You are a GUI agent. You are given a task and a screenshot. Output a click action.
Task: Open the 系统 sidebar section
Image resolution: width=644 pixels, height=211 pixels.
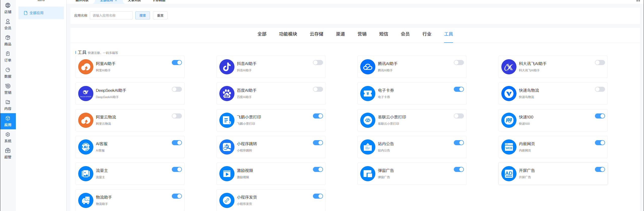tap(8, 137)
